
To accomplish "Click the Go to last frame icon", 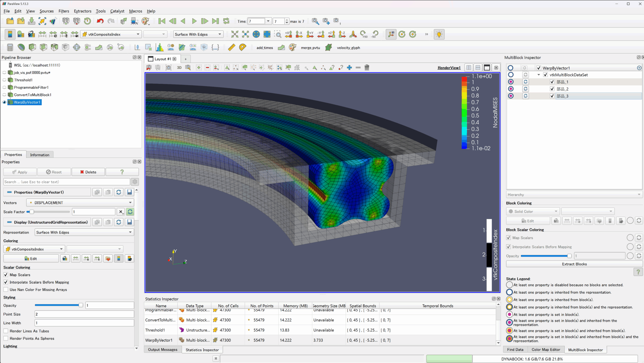I will 215,21.
